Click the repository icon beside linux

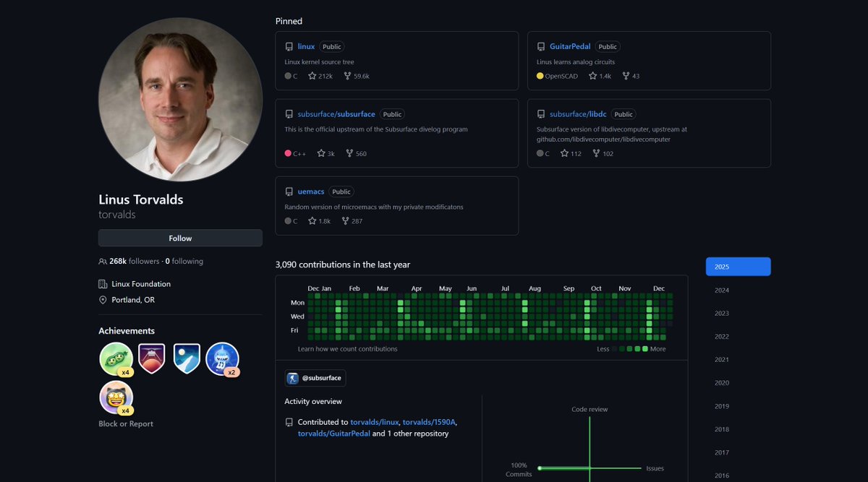tap(289, 47)
